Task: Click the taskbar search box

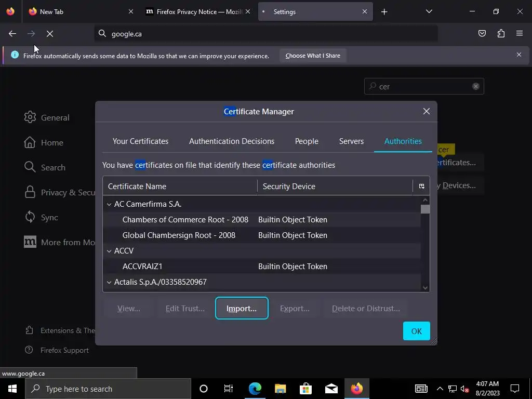Action: click(108, 389)
